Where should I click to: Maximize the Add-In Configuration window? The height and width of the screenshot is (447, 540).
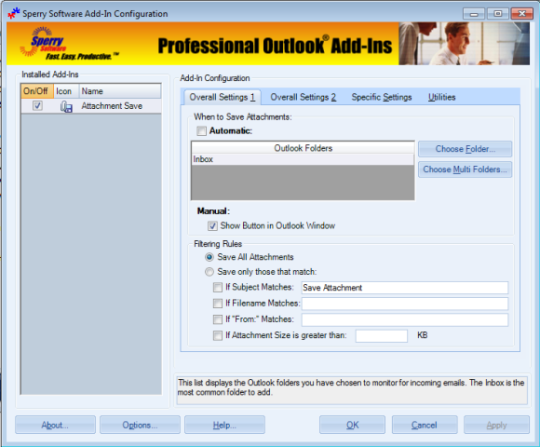pyautogui.click(x=498, y=14)
